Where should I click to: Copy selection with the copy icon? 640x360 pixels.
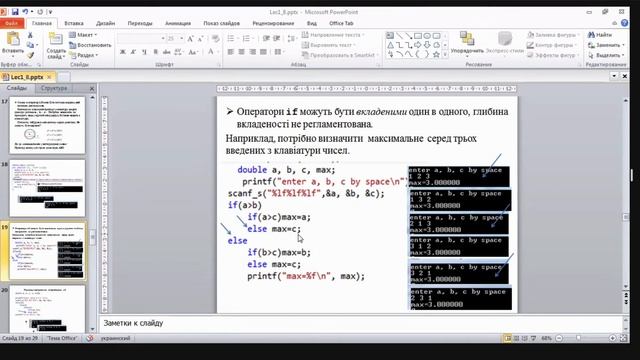30,45
